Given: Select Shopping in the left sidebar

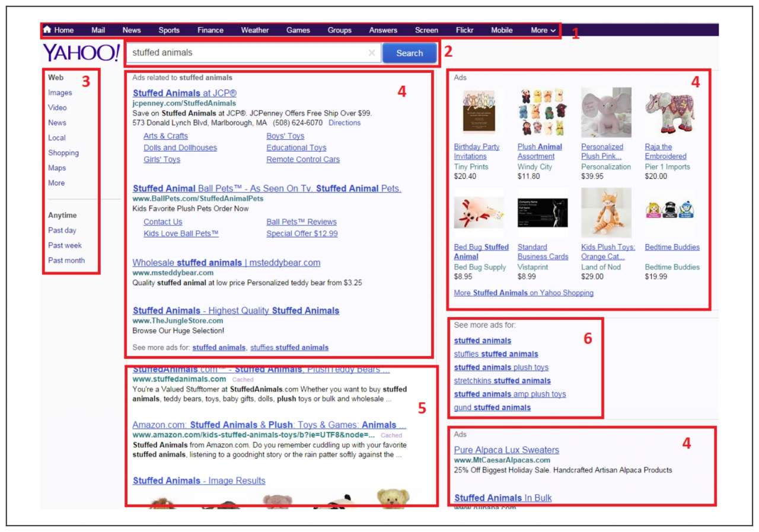Looking at the screenshot, I should coord(63,153).
